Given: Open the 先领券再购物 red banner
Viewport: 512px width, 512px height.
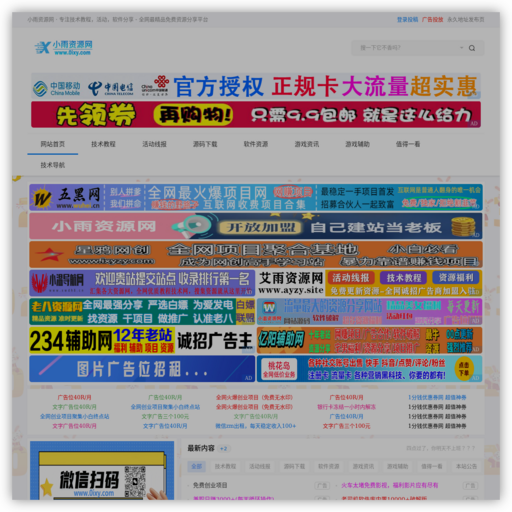Looking at the screenshot, I should [256, 115].
